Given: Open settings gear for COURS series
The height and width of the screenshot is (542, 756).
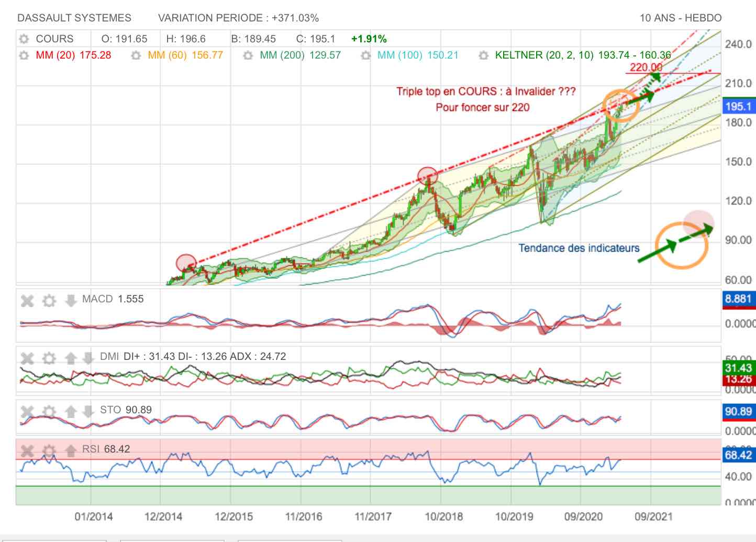Looking at the screenshot, I should [24, 39].
